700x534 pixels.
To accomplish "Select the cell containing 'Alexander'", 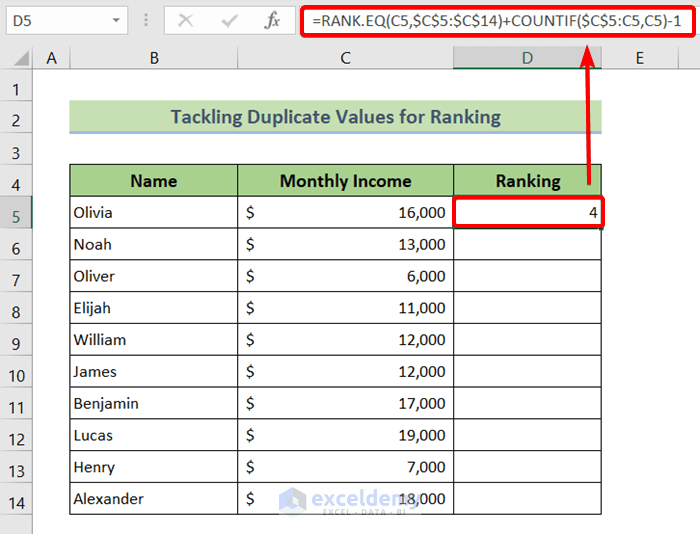I will pos(154,498).
